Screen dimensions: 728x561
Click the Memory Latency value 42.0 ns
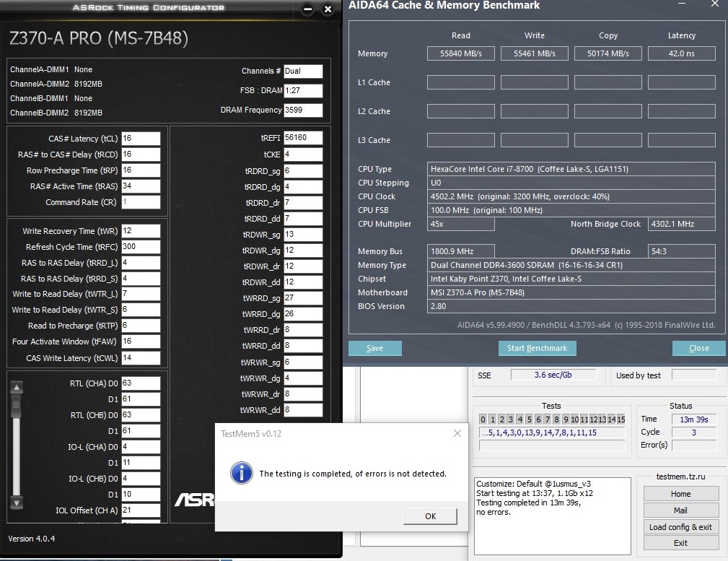coord(681,53)
